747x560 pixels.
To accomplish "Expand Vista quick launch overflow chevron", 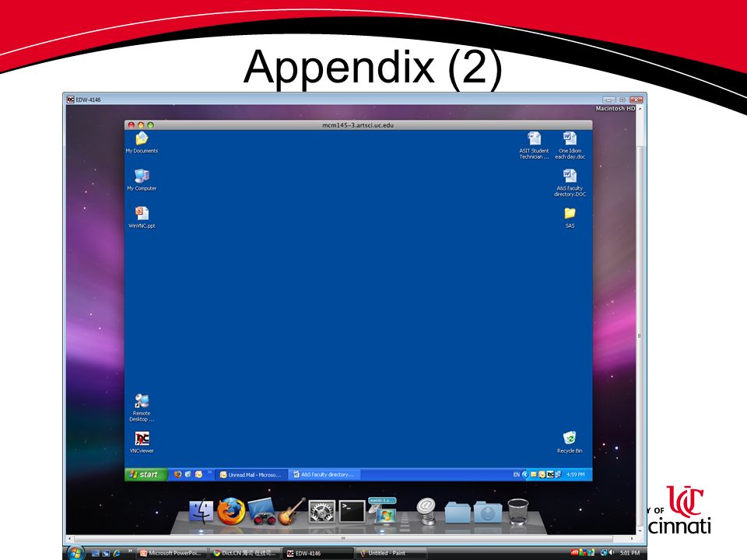I will pyautogui.click(x=130, y=552).
